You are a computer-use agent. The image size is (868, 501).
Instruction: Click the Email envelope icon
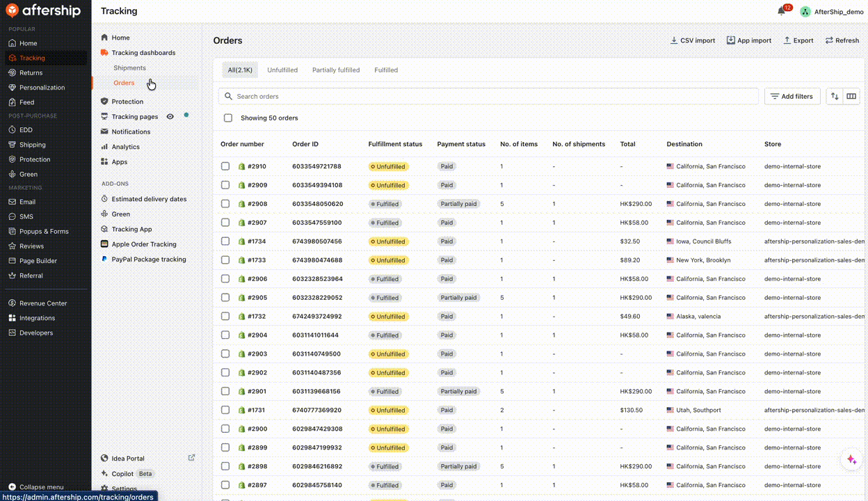(13, 202)
